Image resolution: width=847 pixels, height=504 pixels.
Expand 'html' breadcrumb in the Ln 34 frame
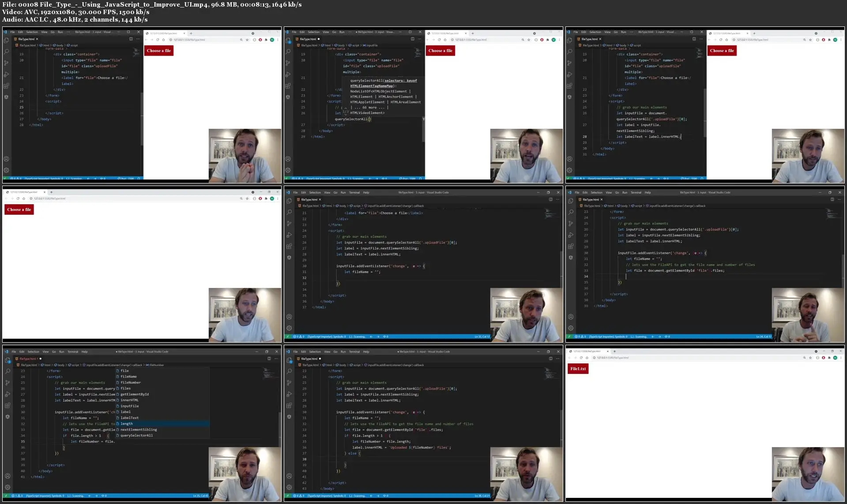coord(609,205)
